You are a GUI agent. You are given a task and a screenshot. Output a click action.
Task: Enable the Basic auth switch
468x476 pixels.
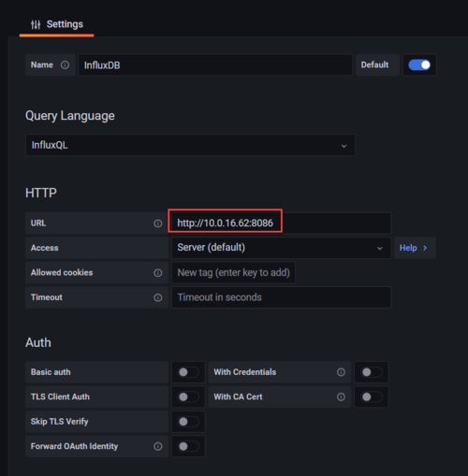pyautogui.click(x=188, y=372)
